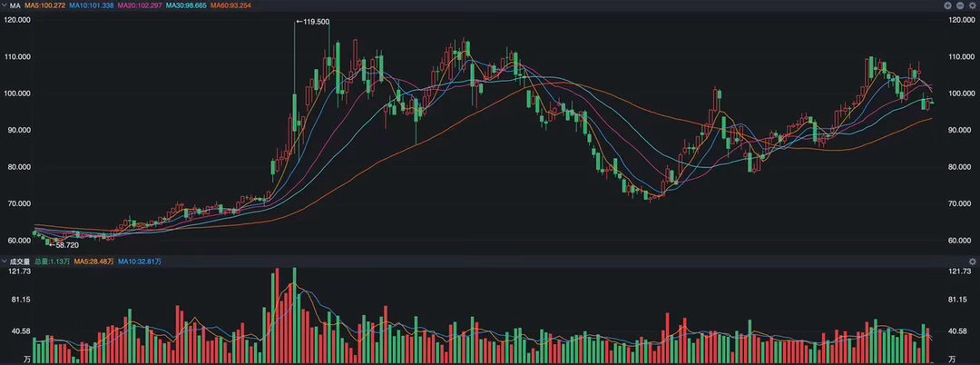The height and width of the screenshot is (365, 980).
Task: Click right axis label 100.000
Action: pos(961,94)
